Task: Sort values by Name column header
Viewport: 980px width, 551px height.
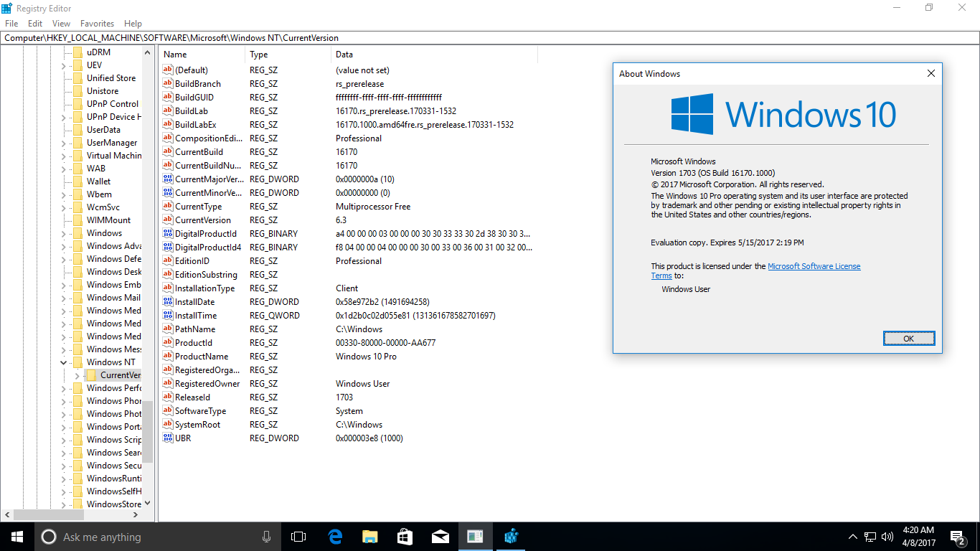Action: (202, 55)
